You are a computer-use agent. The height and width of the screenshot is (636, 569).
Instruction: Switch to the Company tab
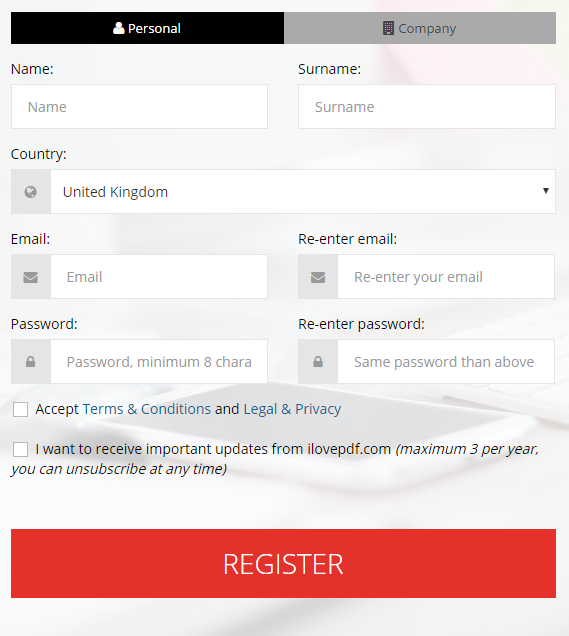(x=420, y=28)
